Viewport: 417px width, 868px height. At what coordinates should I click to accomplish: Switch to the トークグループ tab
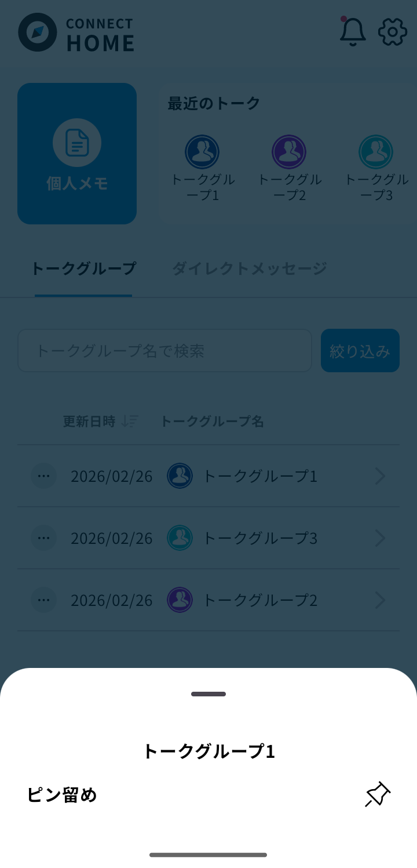click(83, 268)
